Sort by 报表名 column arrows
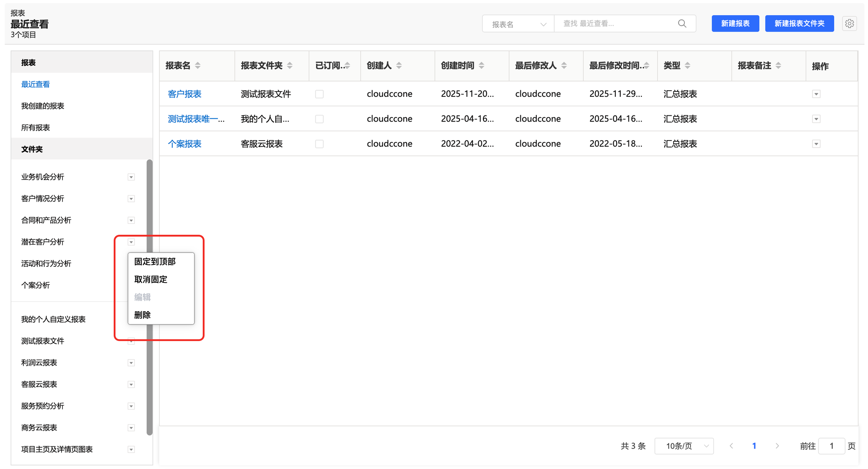This screenshot has height=469, width=868. [x=198, y=66]
